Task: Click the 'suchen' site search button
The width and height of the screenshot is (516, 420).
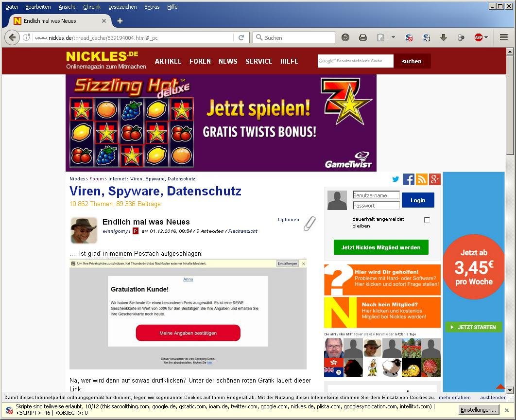Action: (x=412, y=61)
